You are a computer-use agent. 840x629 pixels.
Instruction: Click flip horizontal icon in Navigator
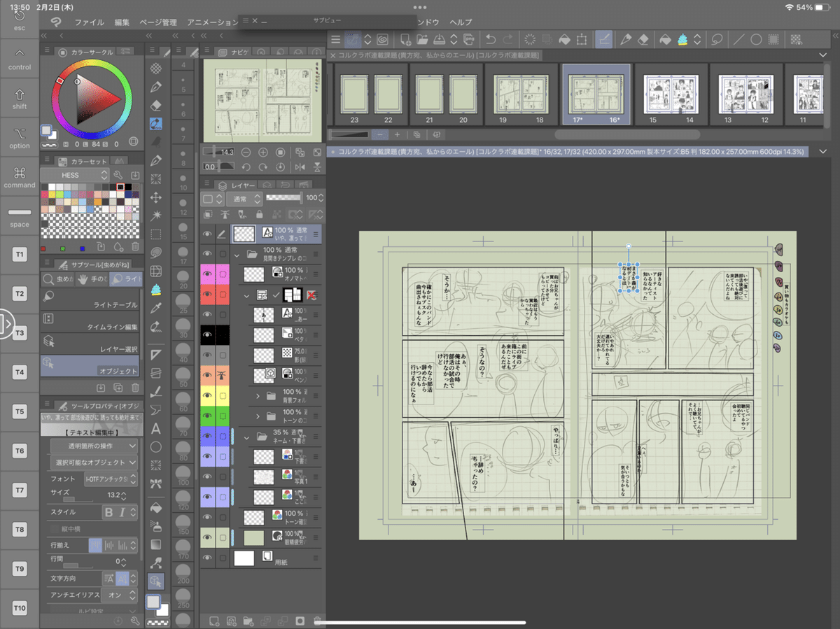[300, 167]
